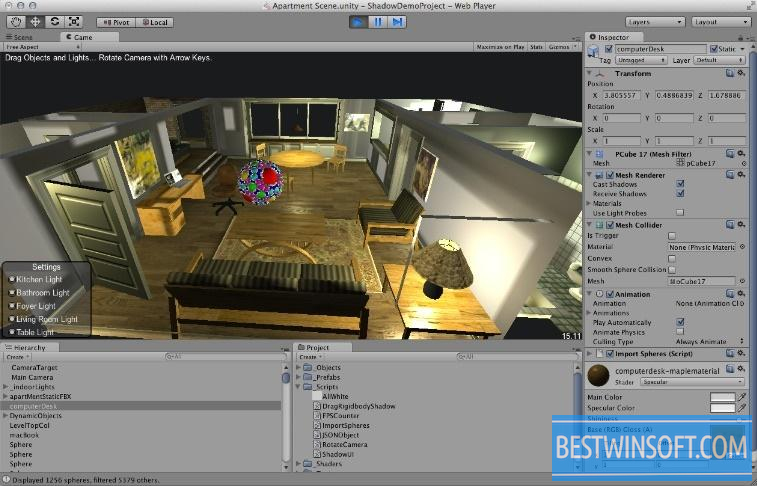Click the Main Color swatch
The height and width of the screenshot is (486, 757).
[x=722, y=397]
